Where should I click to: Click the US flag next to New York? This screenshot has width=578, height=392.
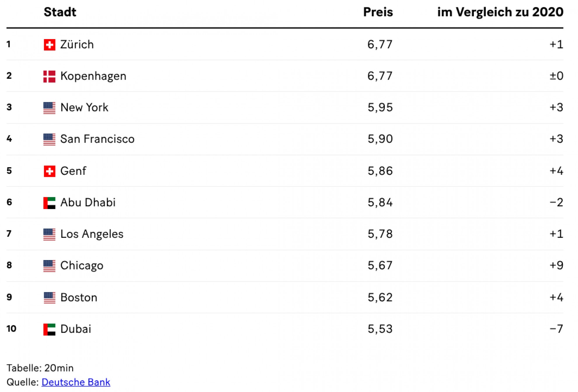click(x=49, y=108)
